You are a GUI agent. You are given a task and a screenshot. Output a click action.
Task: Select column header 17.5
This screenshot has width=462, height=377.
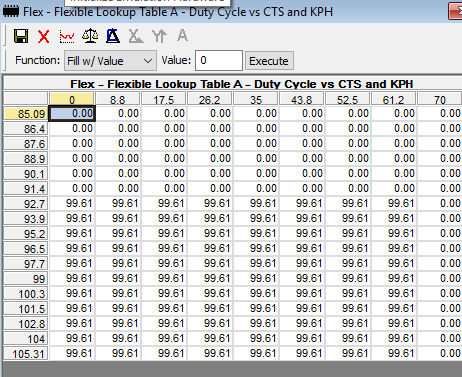163,99
